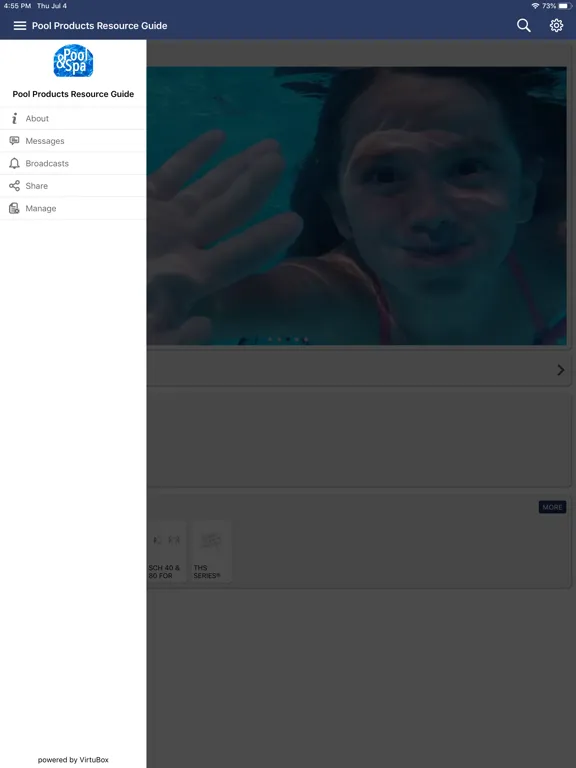
Task: Open the About menu item
Action: [73, 119]
